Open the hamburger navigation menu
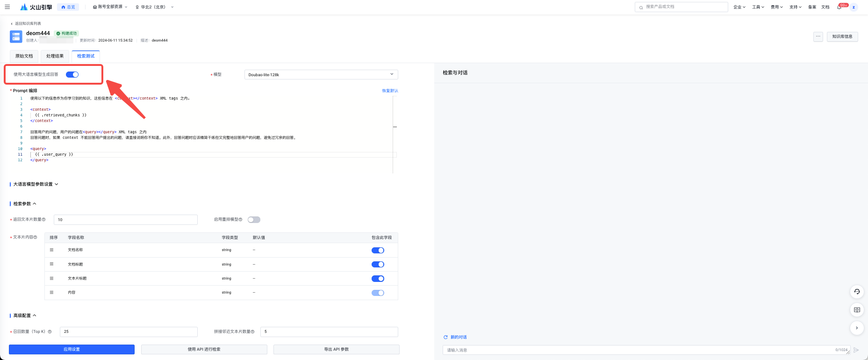The height and width of the screenshot is (360, 868). pyautogui.click(x=7, y=7)
